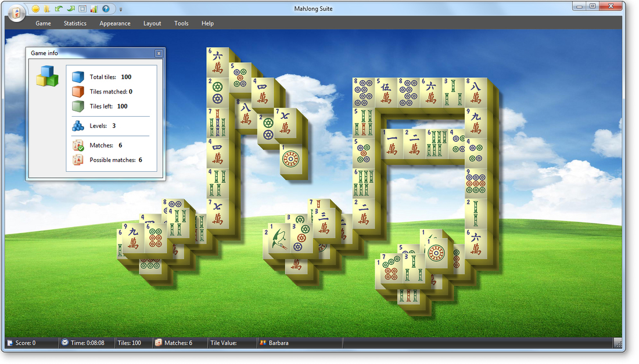Click the 'Tiles matched: 0' text

coord(111,92)
